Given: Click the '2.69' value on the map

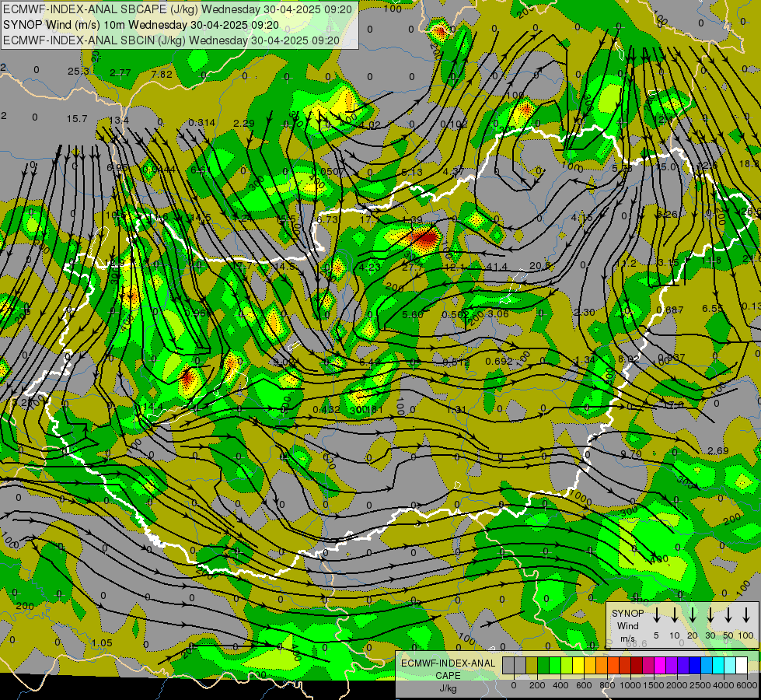Looking at the screenshot, I should coord(717,450).
